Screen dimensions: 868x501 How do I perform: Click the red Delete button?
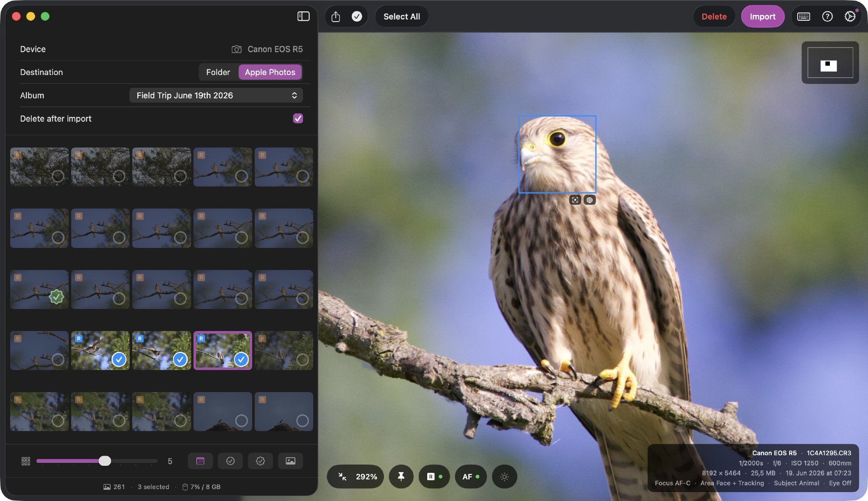(x=714, y=17)
